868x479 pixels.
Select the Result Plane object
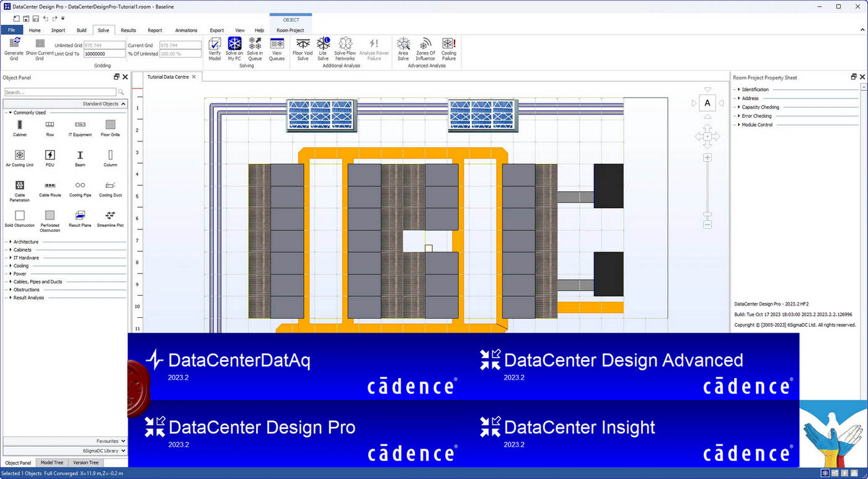(80, 219)
